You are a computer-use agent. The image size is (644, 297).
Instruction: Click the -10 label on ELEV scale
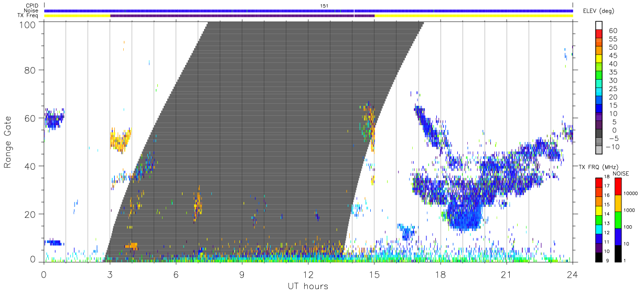pos(612,147)
